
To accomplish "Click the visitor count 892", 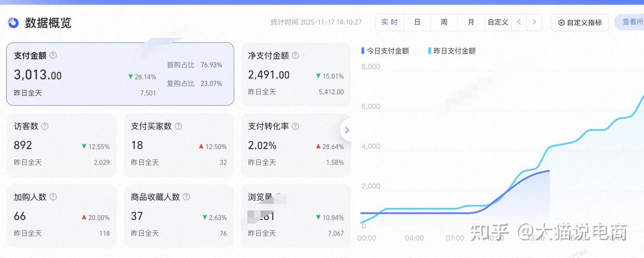I will click(x=23, y=146).
